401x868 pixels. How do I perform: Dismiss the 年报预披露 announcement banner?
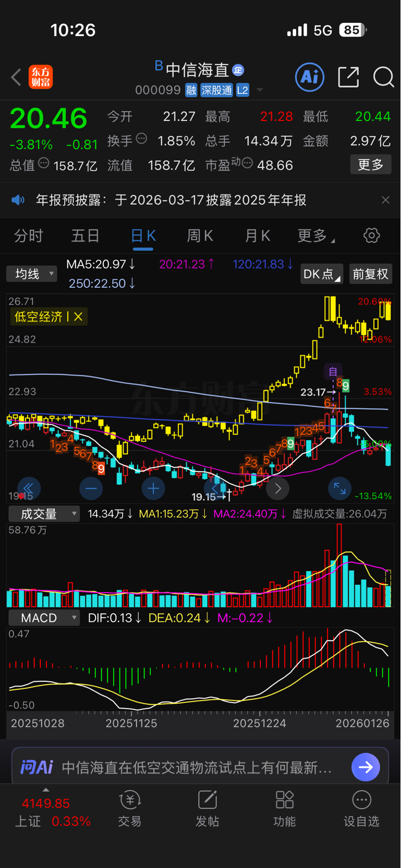coord(385,200)
